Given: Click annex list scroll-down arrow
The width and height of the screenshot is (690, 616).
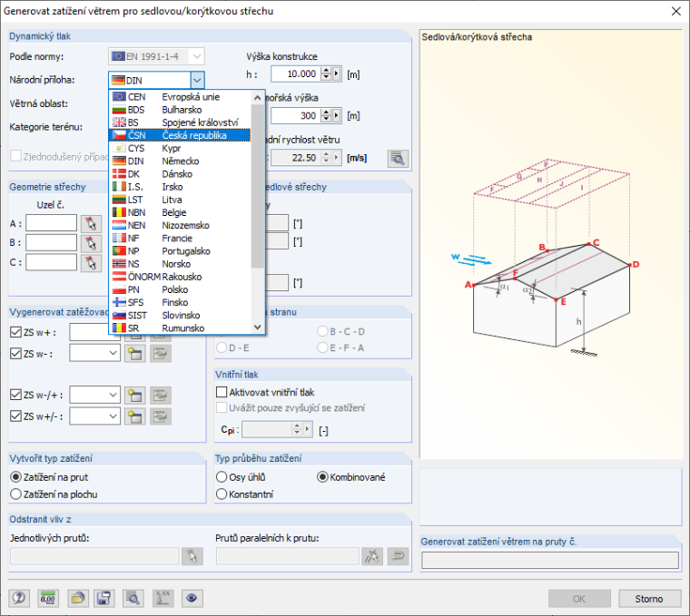Looking at the screenshot, I should click(x=258, y=328).
